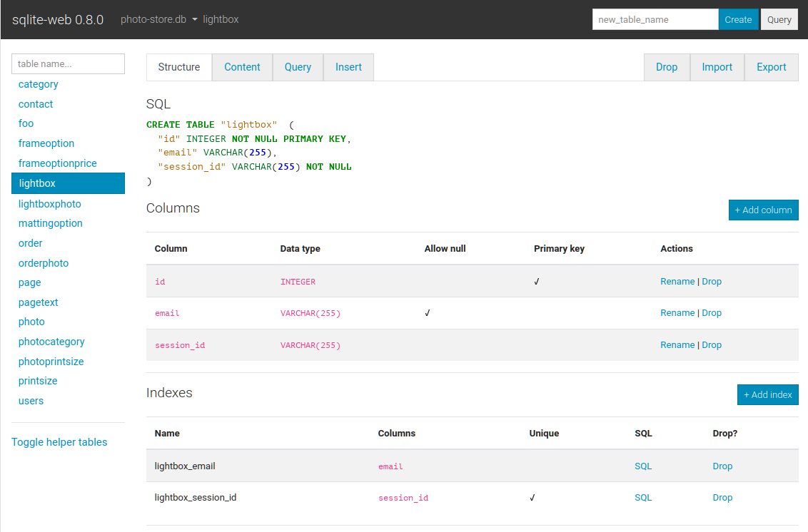Click VARCHAR(255) in the email row
Viewport: 808px width, 532px height.
point(310,313)
